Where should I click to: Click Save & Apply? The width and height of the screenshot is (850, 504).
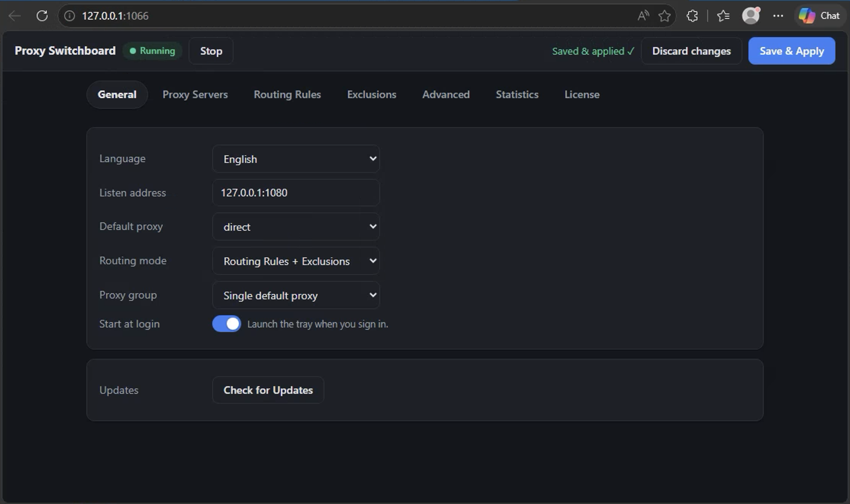pos(792,51)
